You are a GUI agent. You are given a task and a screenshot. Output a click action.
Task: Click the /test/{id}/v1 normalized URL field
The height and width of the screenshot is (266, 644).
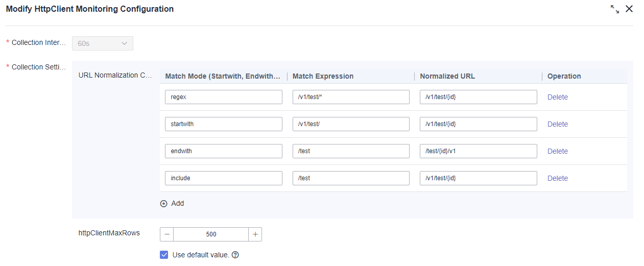pos(479,151)
